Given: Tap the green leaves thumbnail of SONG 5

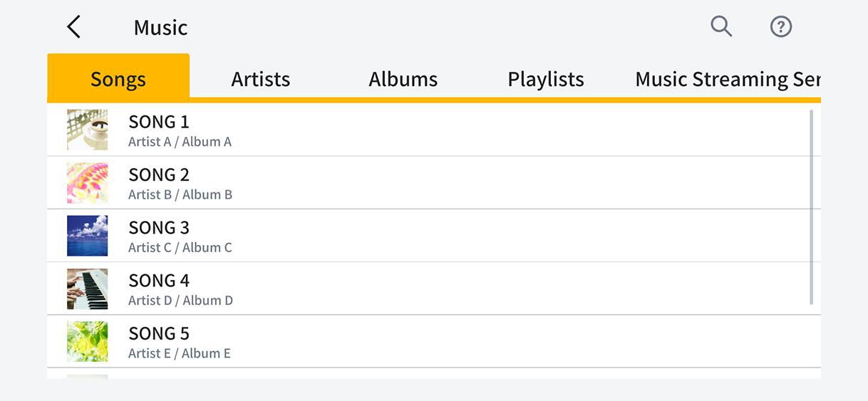Looking at the screenshot, I should point(88,341).
